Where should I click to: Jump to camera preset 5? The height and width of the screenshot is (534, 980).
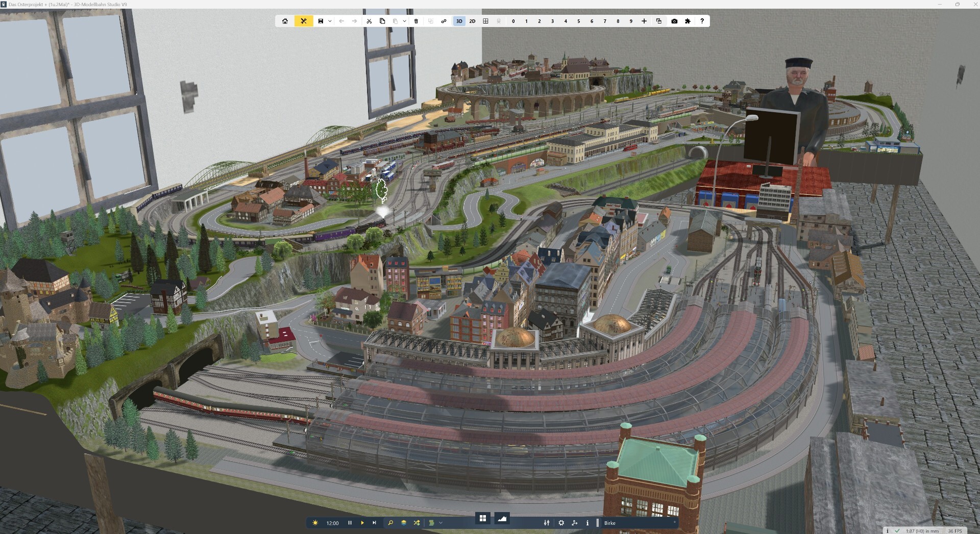coord(579,21)
